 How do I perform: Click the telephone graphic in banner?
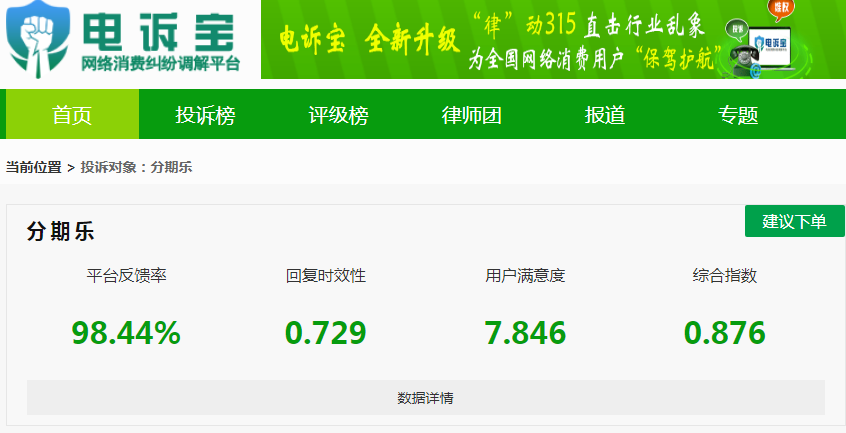pyautogui.click(x=747, y=60)
